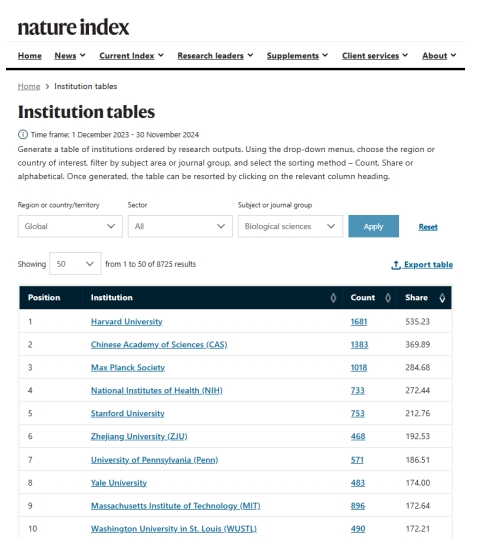The height and width of the screenshot is (557, 484).
Task: Open the Research leaders menu
Action: [x=215, y=56]
